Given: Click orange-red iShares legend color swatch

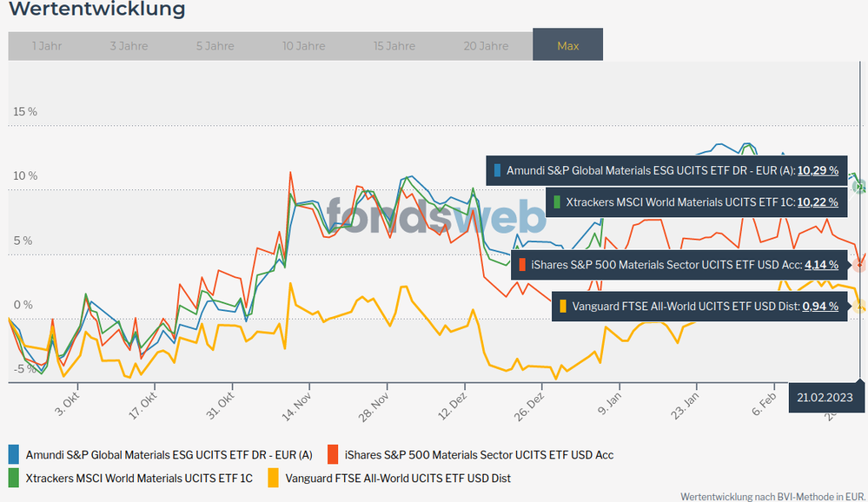Looking at the screenshot, I should pos(332,453).
